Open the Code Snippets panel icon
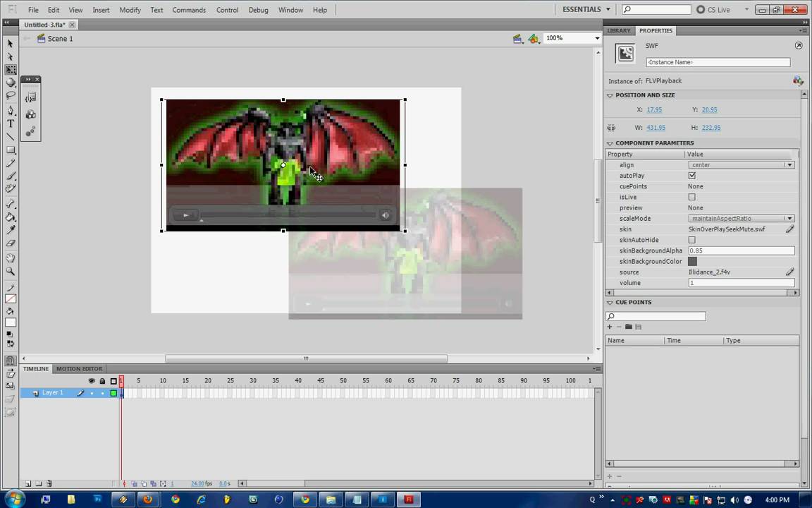The image size is (812, 508). 30,97
